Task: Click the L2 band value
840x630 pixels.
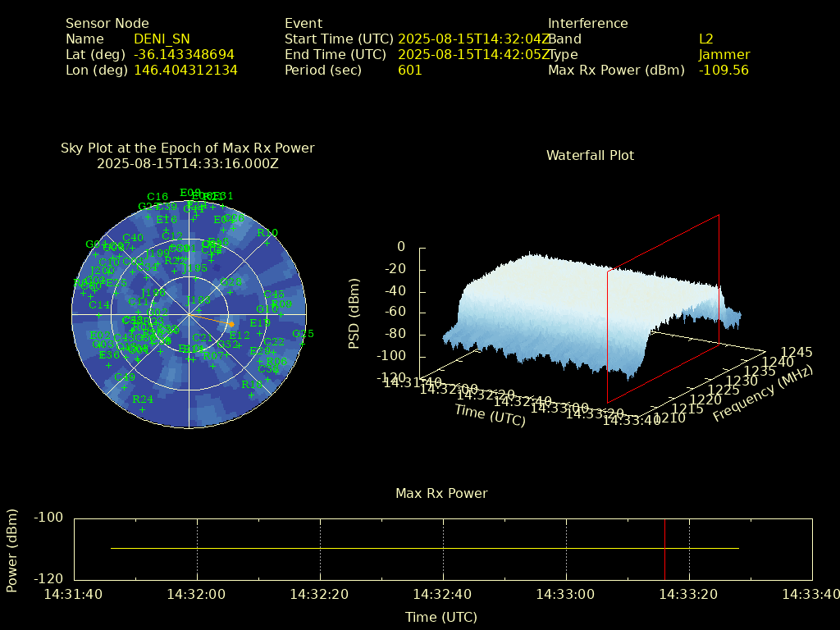Action: click(705, 39)
